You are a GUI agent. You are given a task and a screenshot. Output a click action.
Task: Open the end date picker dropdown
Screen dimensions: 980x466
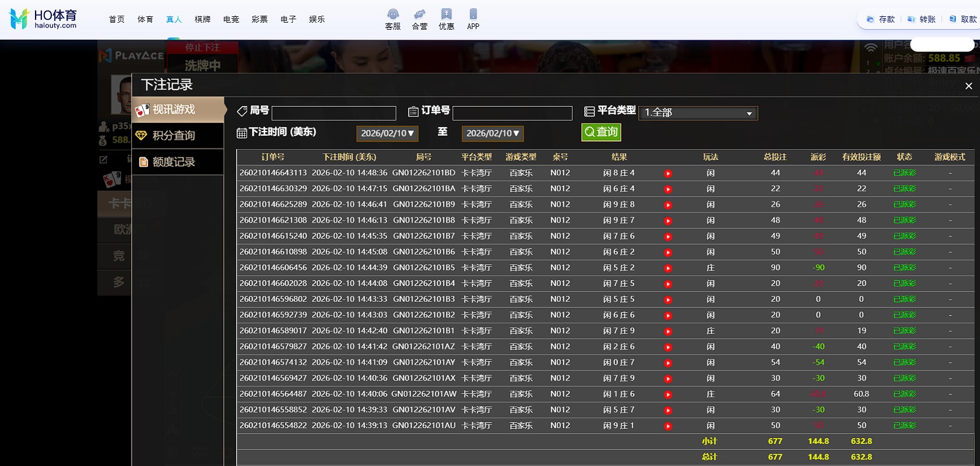[x=493, y=133]
